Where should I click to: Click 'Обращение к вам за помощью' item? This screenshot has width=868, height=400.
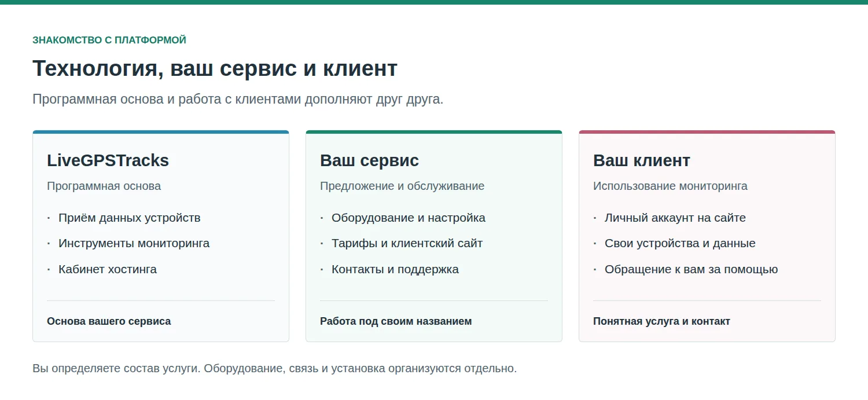click(691, 269)
